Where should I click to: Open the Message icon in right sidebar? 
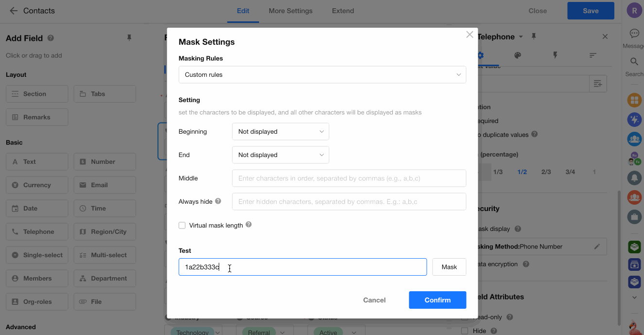pyautogui.click(x=634, y=34)
